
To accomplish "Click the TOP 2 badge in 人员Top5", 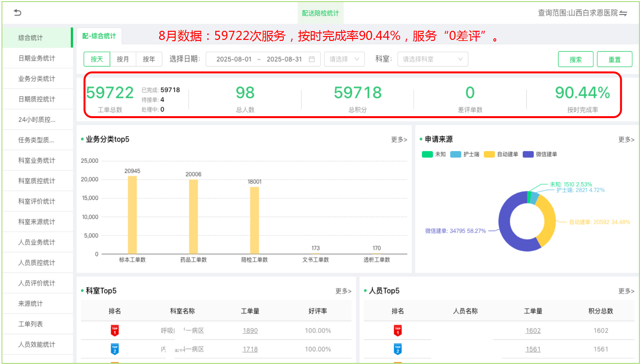I will coord(398,349).
